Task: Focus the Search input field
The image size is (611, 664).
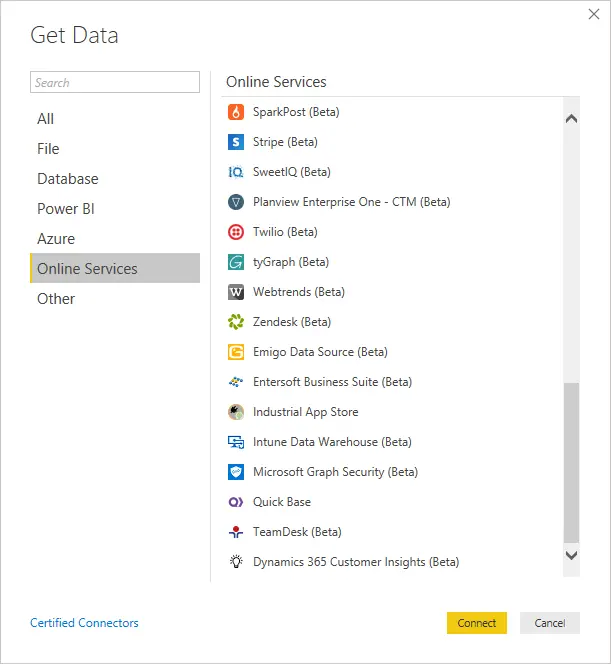Action: pos(115,82)
